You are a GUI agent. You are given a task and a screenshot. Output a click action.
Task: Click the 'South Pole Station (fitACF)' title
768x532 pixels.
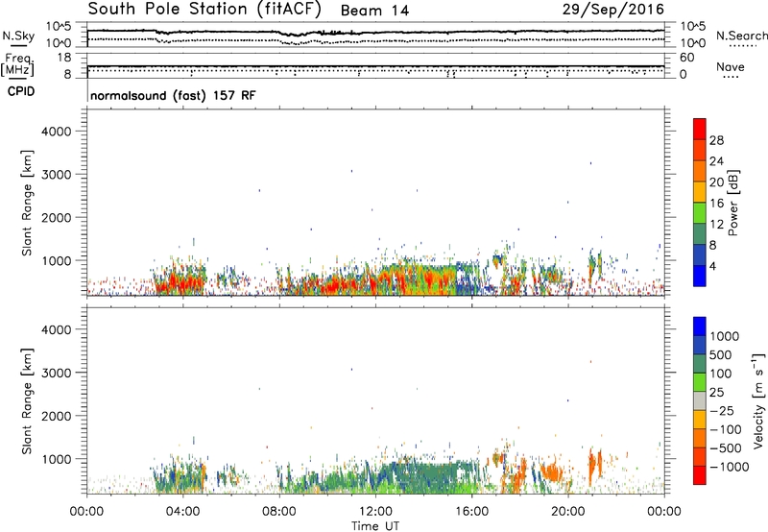pos(204,10)
